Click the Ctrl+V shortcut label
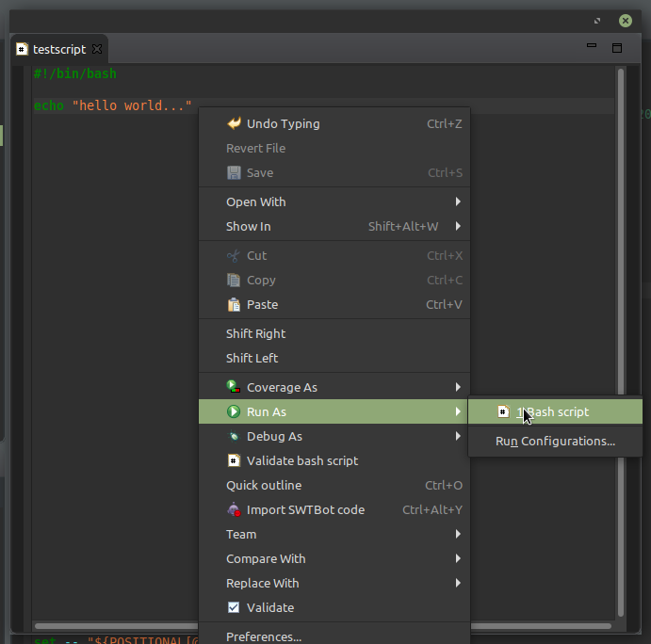The image size is (651, 644). pos(444,304)
